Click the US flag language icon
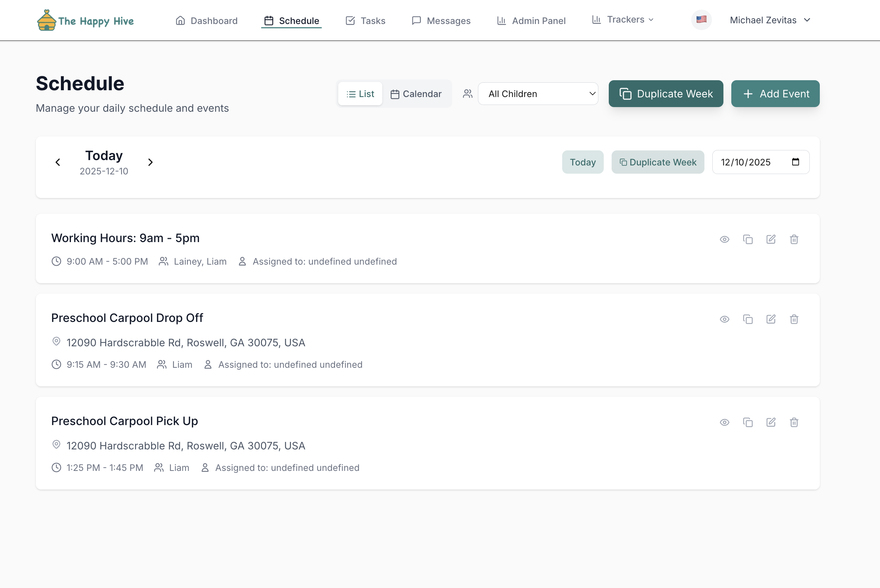This screenshot has height=588, width=880. 701,20
